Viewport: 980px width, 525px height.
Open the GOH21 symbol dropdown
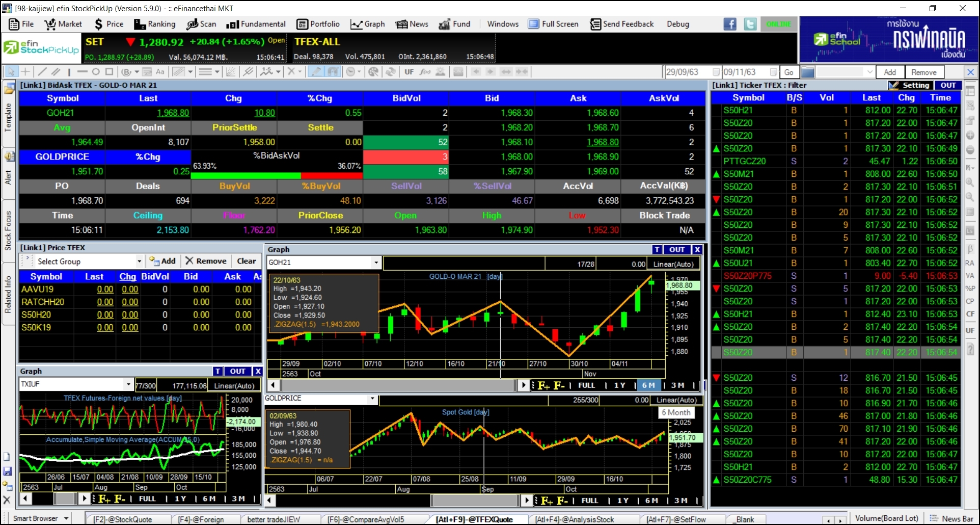376,262
